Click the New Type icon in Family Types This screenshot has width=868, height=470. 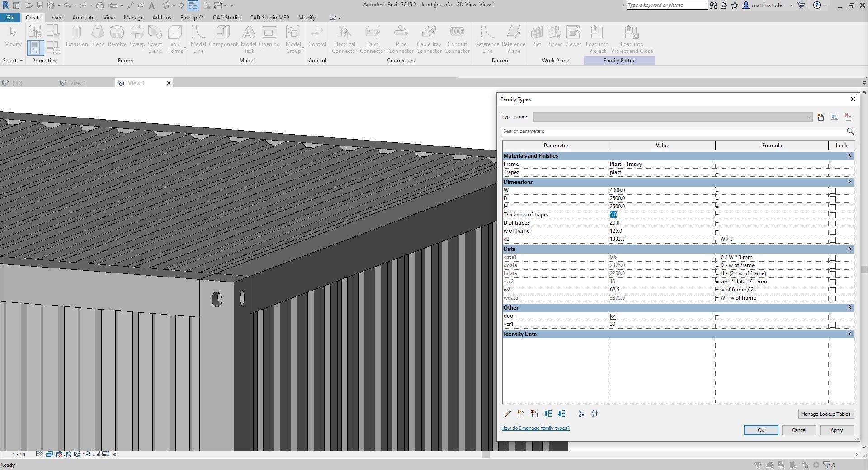(821, 117)
